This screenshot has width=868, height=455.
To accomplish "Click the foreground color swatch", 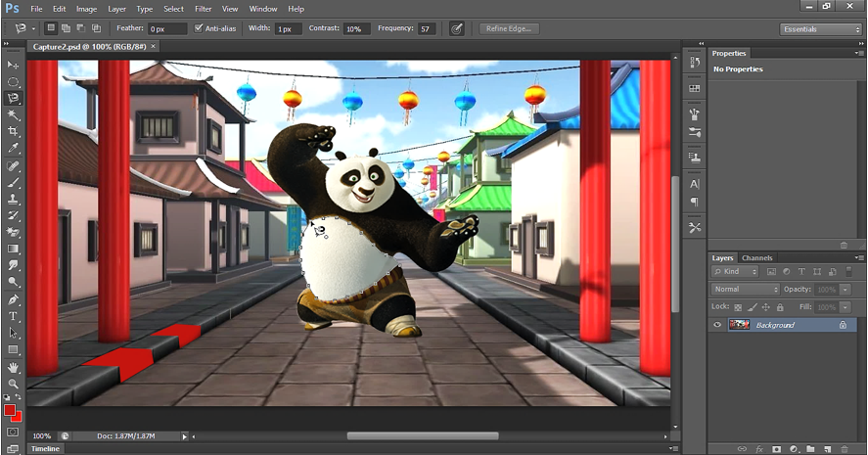I will [x=10, y=409].
